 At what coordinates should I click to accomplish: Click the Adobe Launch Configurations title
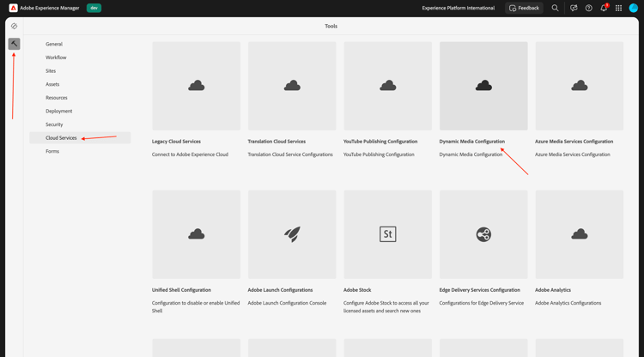pyautogui.click(x=280, y=290)
